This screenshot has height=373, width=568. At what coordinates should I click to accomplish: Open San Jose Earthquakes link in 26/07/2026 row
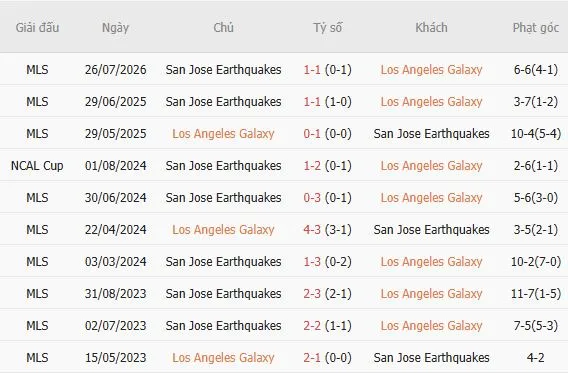(224, 70)
